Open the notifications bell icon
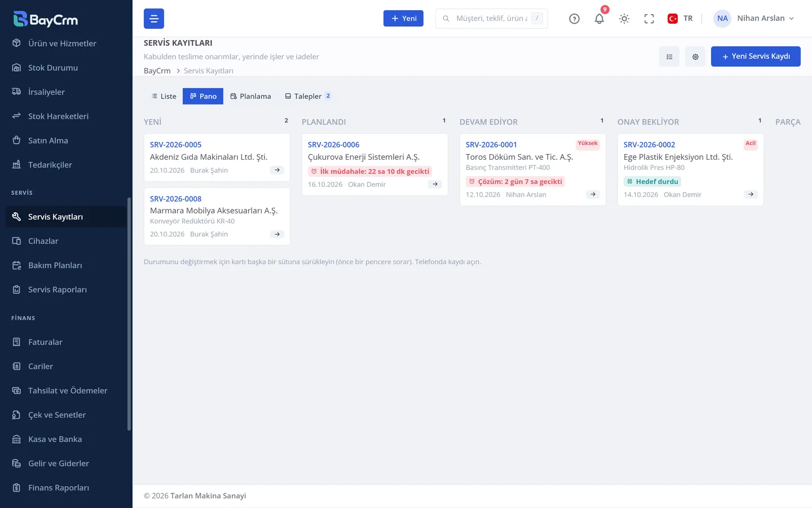 pos(599,19)
